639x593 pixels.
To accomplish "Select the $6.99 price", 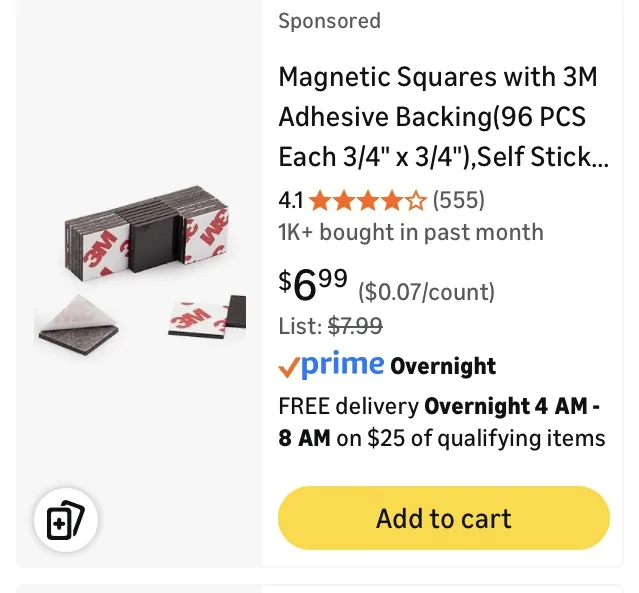I will [313, 284].
